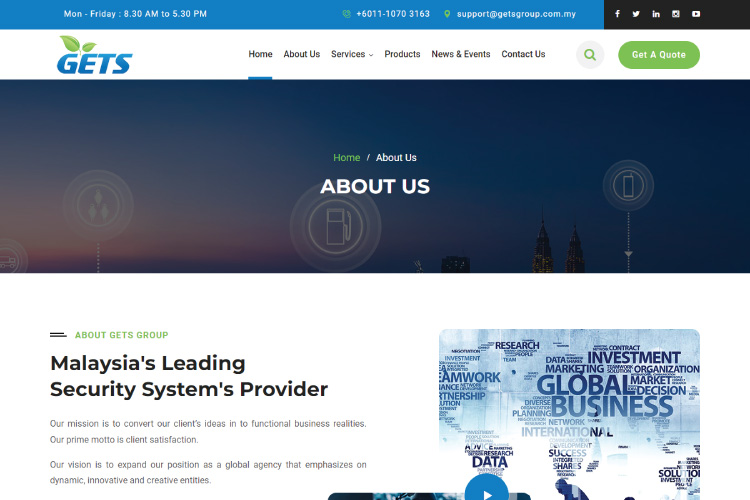
Task: Go to About Us in navigation bar
Action: pyautogui.click(x=302, y=54)
